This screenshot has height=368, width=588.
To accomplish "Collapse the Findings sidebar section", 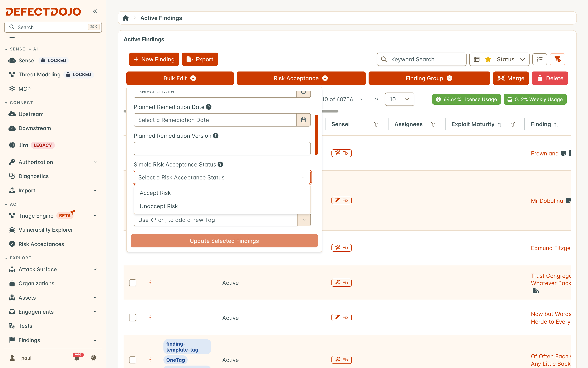I will point(53,340).
